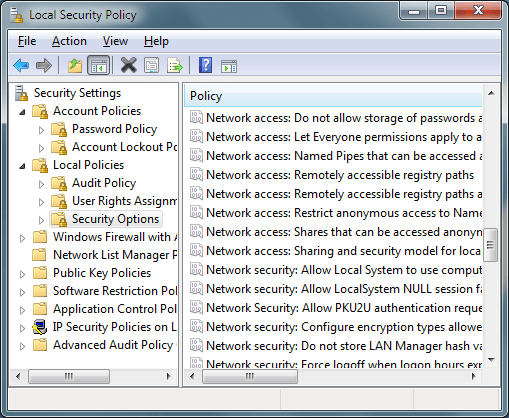Screen dimensions: 509x418
Task: Select Network access: Remotely accessible registry paths
Action: (340, 175)
